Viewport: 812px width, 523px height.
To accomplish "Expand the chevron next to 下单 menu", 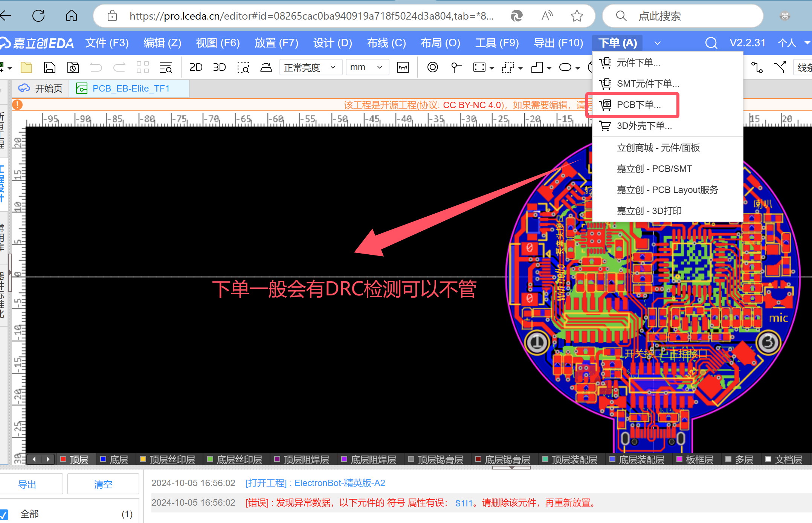I will [x=658, y=43].
